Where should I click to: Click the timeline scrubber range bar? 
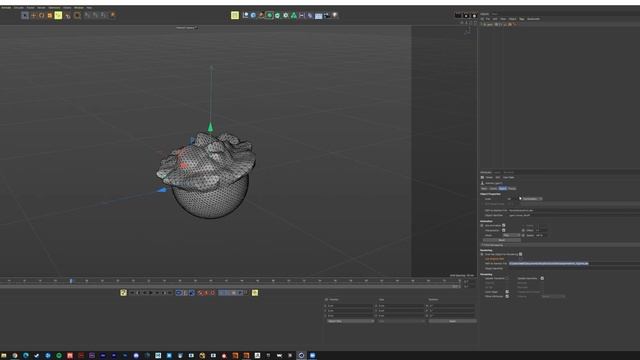(229, 287)
